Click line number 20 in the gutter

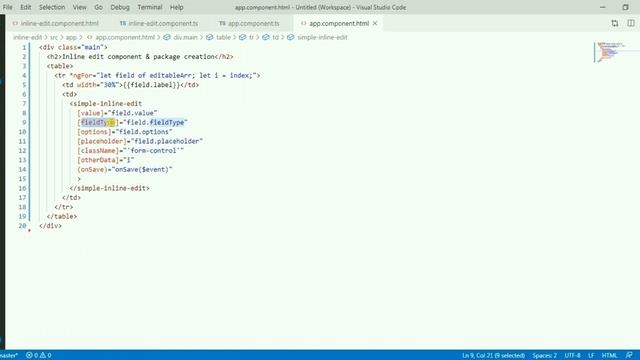[22, 226]
